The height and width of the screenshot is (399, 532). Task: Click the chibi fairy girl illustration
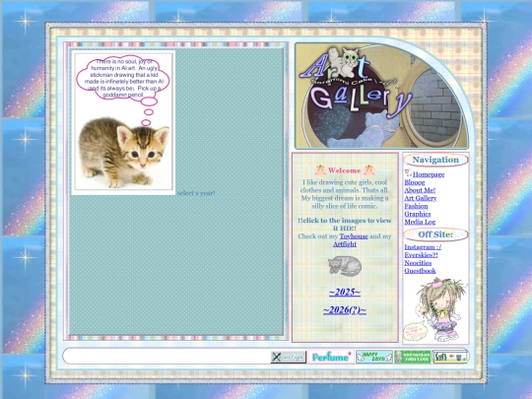435,309
